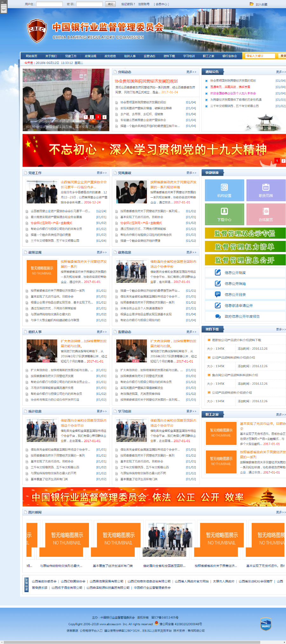Screen dimensions: 286x644
Task: Click document icon beside 去产能、去库存、去杠杆、促销售
Action: click(117, 114)
